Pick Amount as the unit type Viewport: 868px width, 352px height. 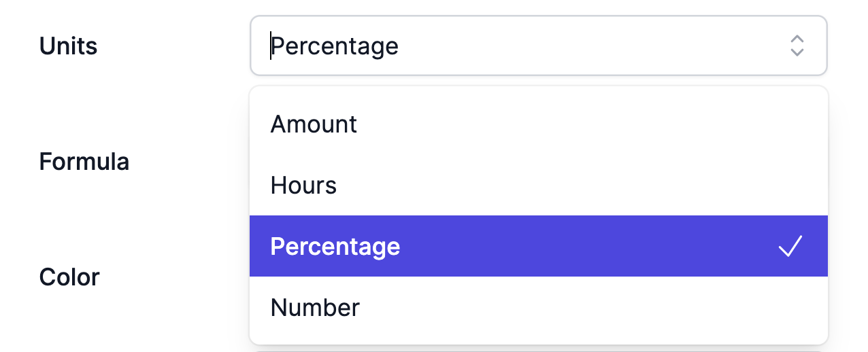[539, 124]
